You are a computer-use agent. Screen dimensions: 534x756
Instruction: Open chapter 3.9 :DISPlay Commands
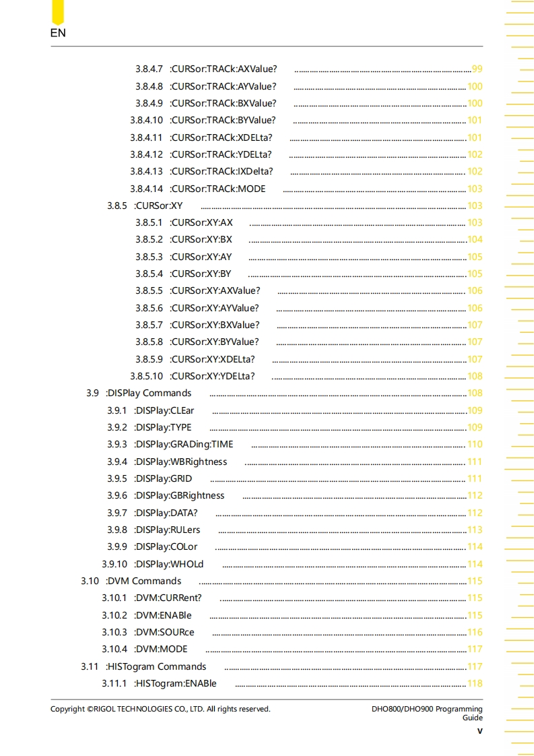tap(148, 393)
